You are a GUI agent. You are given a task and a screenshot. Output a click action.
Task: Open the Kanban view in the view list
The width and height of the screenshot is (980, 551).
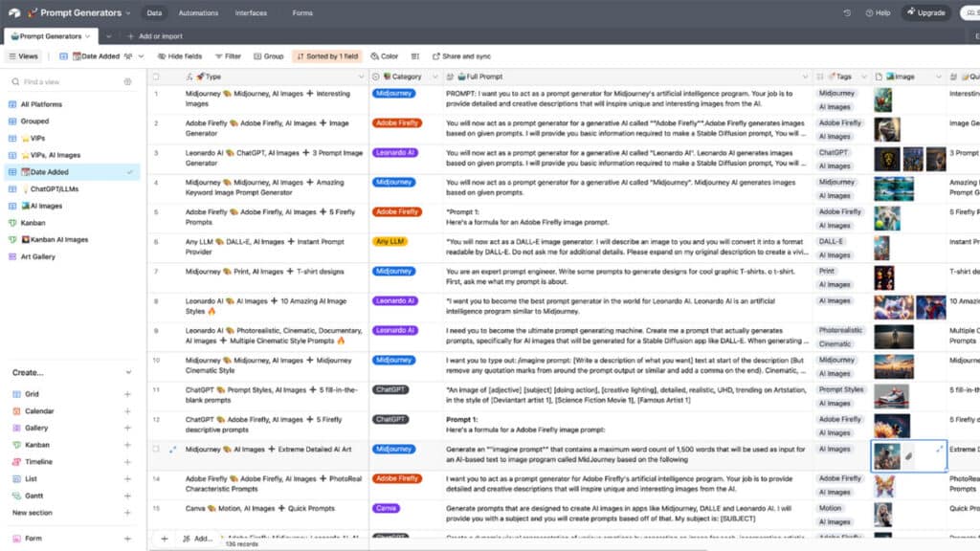71,222
